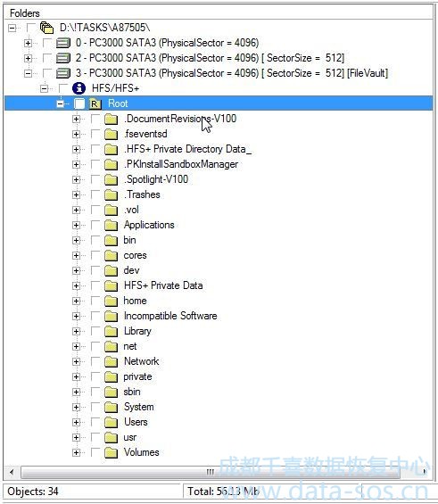Image resolution: width=438 pixels, height=504 pixels.
Task: Expand the usr folder
Action: point(76,437)
